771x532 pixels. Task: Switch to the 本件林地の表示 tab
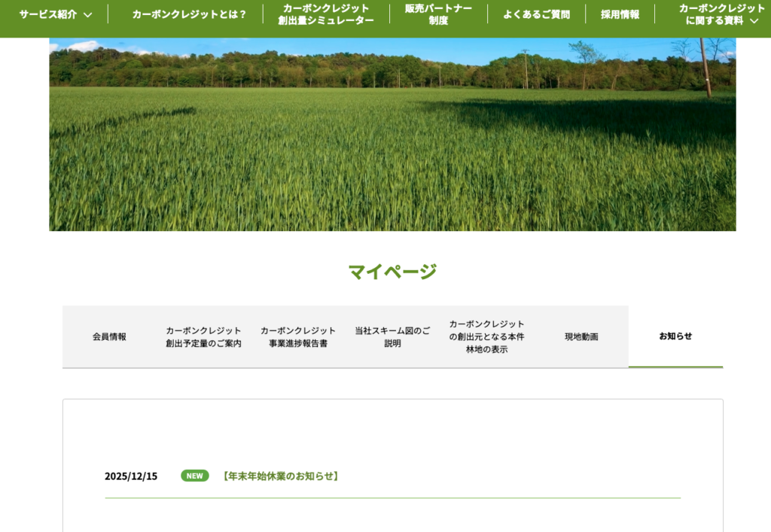486,337
